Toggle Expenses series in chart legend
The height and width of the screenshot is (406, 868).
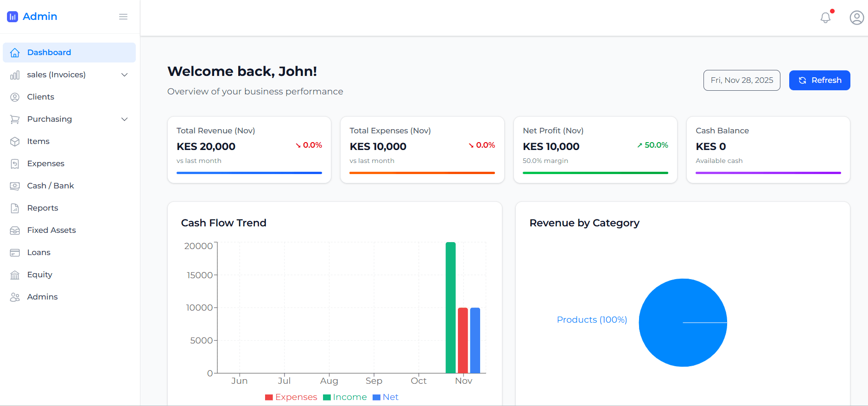(x=291, y=397)
